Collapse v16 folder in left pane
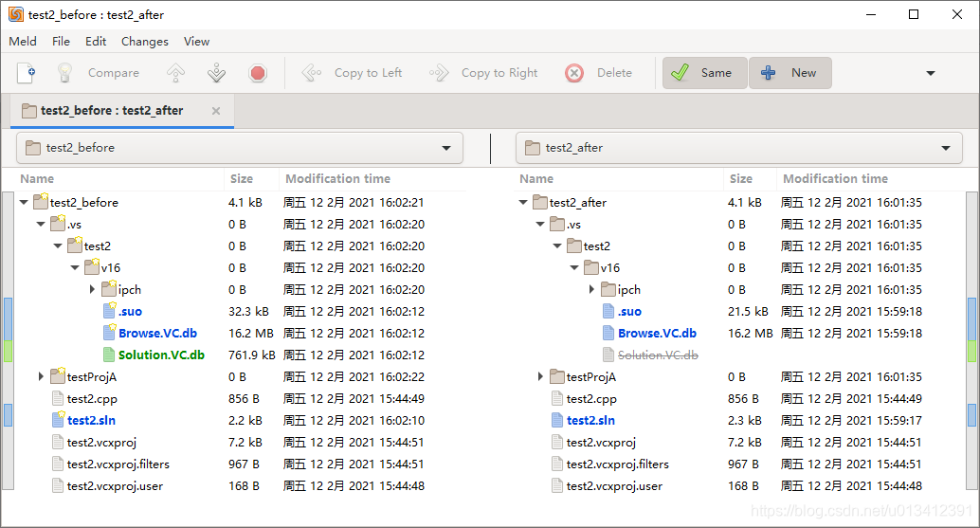The height and width of the screenshot is (528, 980). 74,268
